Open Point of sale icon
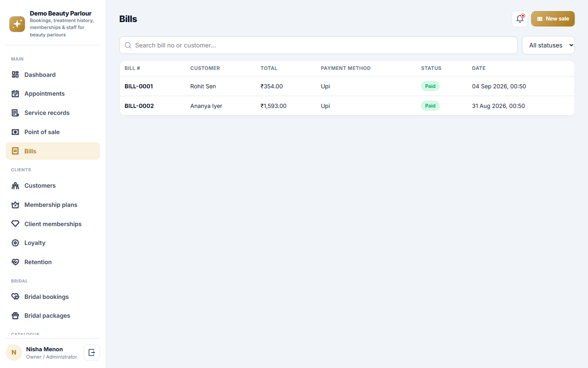 (15, 132)
